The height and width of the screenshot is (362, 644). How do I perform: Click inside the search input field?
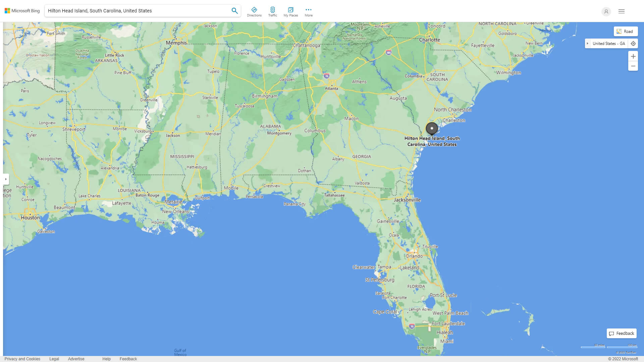pos(134,10)
